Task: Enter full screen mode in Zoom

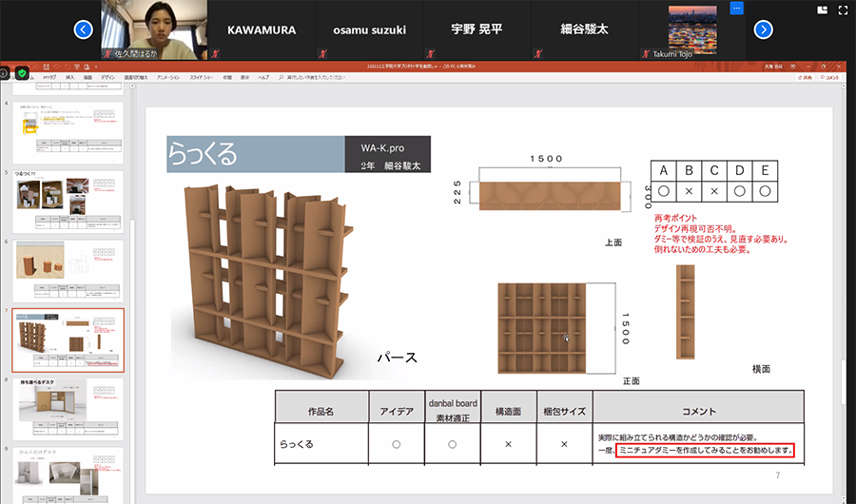Action: coord(843,10)
